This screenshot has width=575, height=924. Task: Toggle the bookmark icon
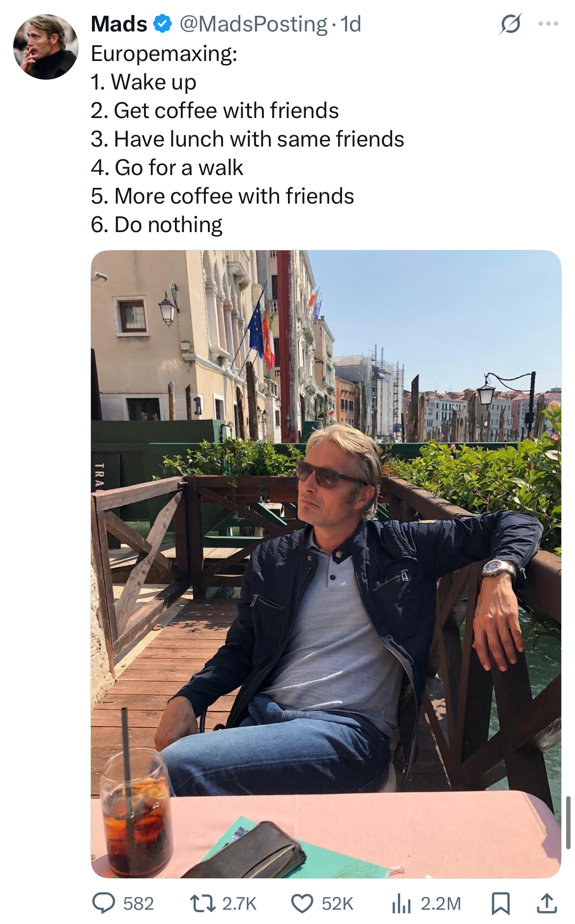tap(501, 904)
